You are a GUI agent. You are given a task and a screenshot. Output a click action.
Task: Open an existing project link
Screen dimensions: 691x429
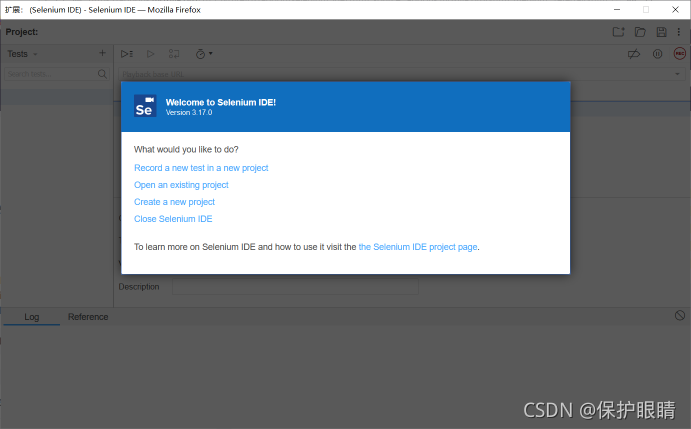181,185
